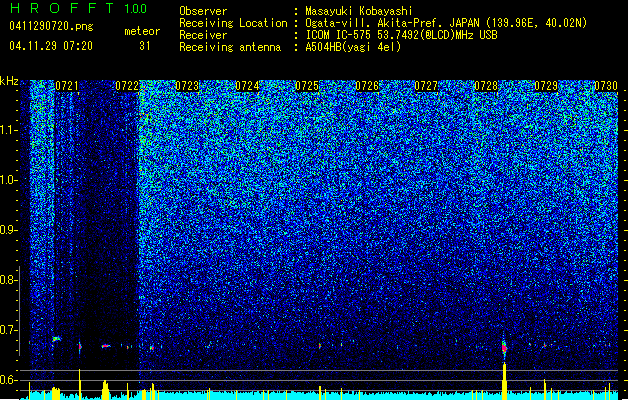Screen dimensions: 629x400
Task: Click the strong red meteor echo near 0728
Action: point(504,347)
